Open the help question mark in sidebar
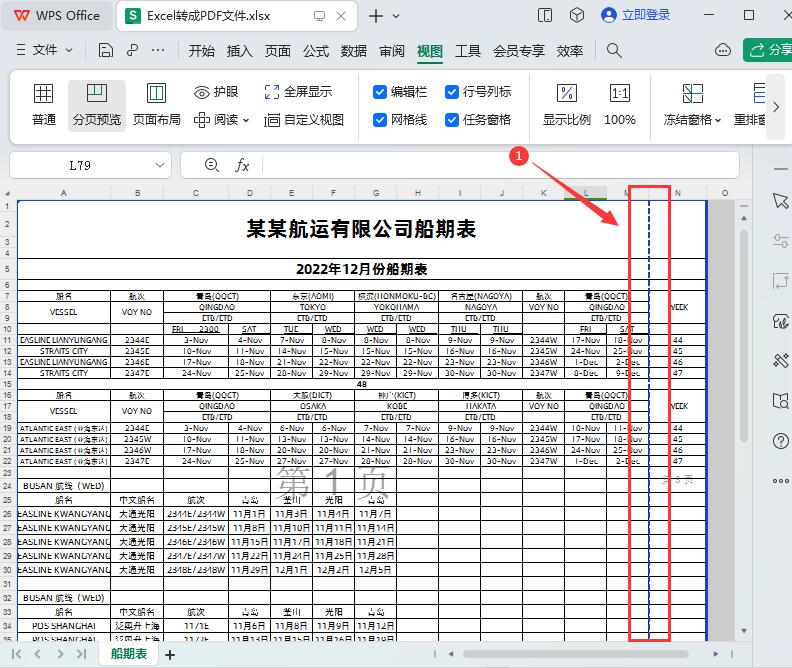Image resolution: width=792 pixels, height=668 pixels. coord(780,441)
